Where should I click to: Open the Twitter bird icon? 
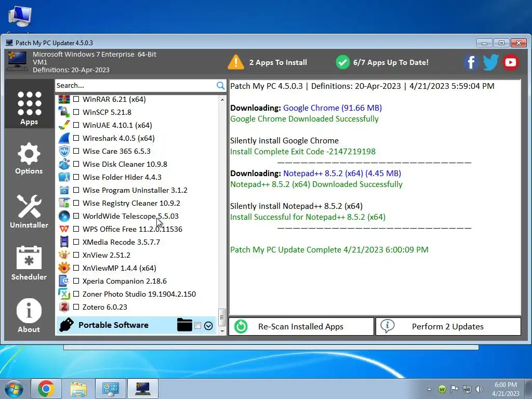[x=490, y=62]
